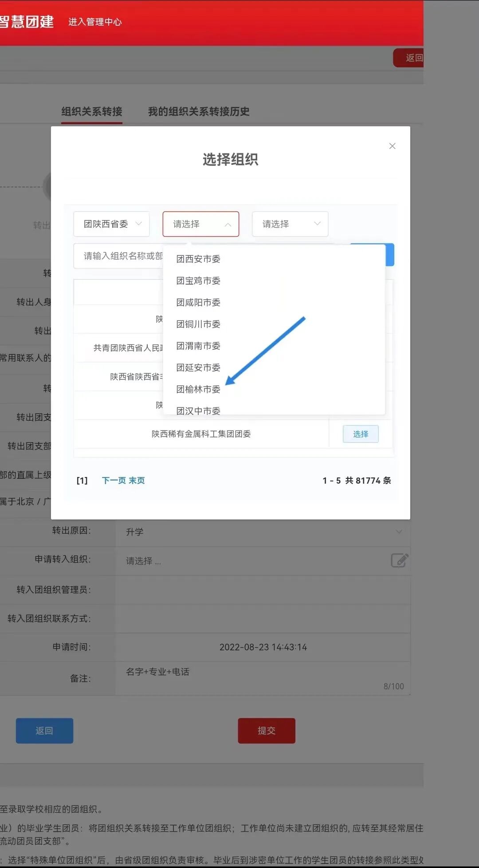The image size is (479, 868).
Task: Choose 团咸阳市委 option
Action: [198, 302]
